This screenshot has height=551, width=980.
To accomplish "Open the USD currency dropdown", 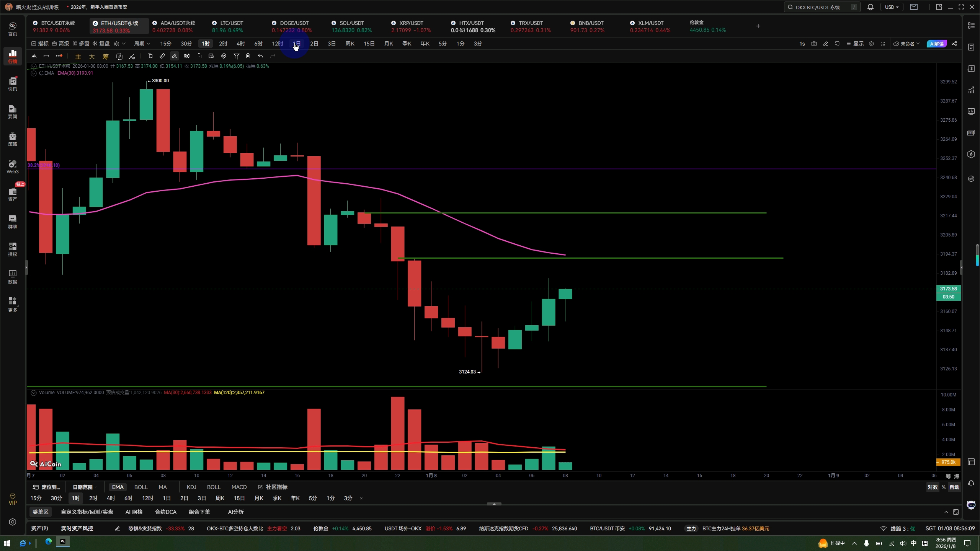I will pyautogui.click(x=892, y=7).
